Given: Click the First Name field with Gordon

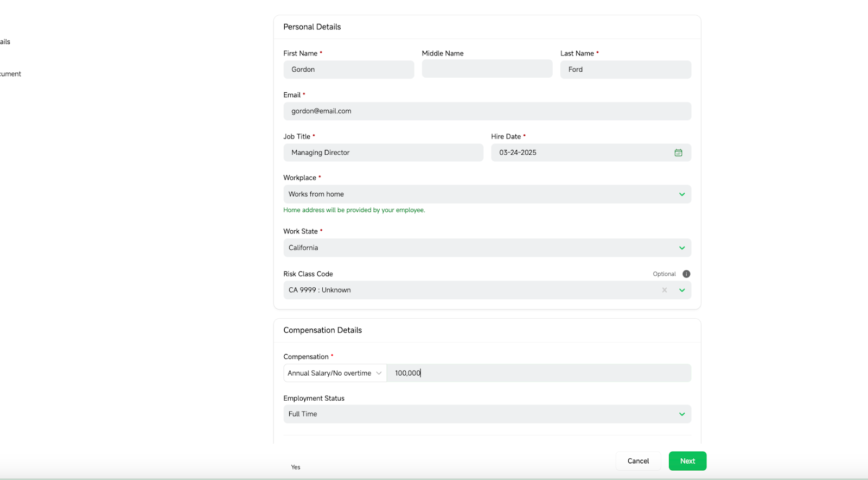Looking at the screenshot, I should pos(348,70).
